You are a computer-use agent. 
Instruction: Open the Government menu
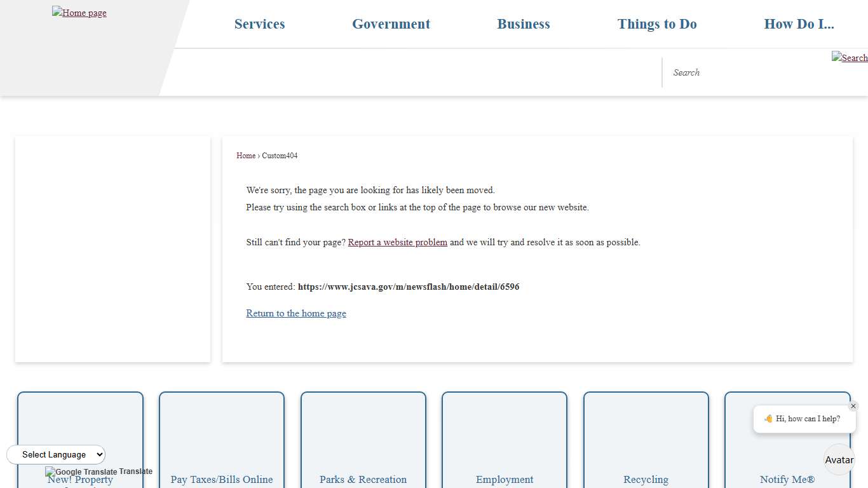coord(391,24)
